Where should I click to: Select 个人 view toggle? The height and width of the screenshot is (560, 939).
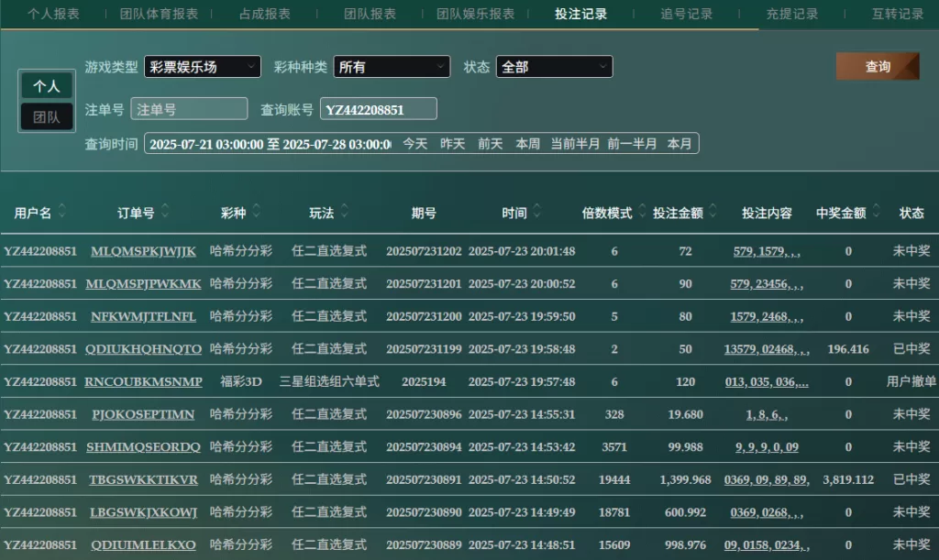(47, 86)
